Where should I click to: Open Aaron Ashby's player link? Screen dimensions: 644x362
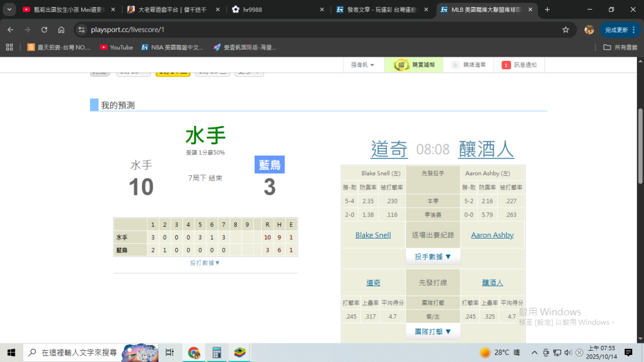tap(492, 235)
